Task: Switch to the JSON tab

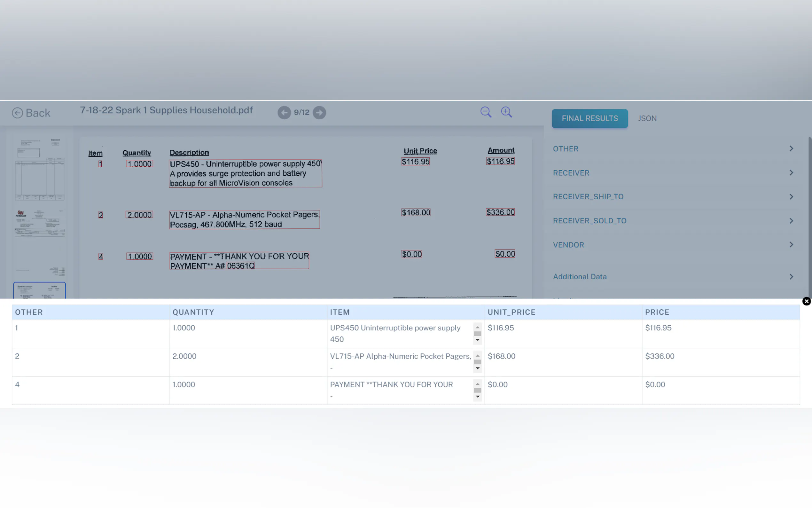Action: click(647, 119)
